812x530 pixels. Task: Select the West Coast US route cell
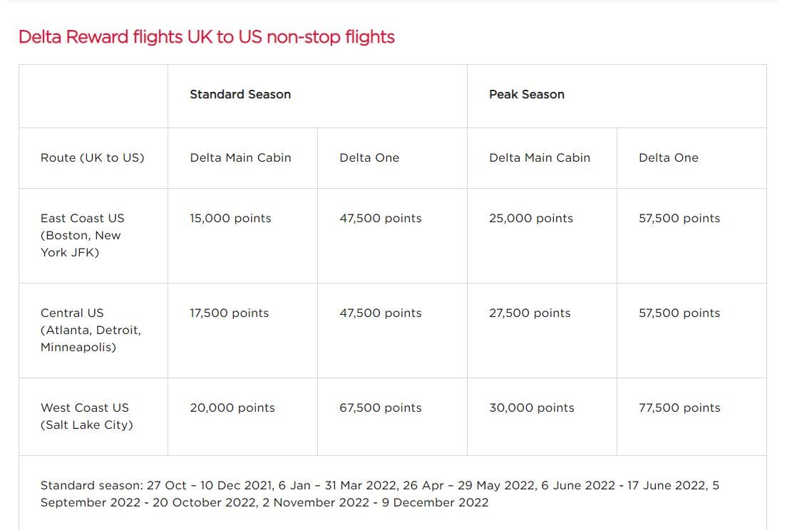pos(86,416)
